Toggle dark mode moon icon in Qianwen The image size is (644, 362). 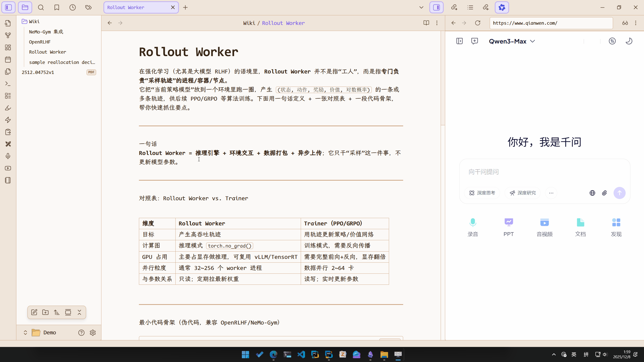629,41
